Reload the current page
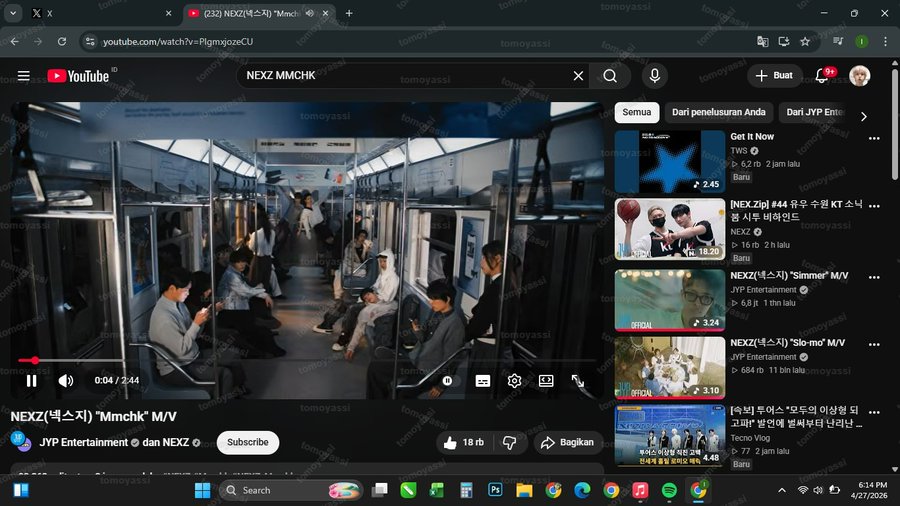The height and width of the screenshot is (506, 900). 62,41
